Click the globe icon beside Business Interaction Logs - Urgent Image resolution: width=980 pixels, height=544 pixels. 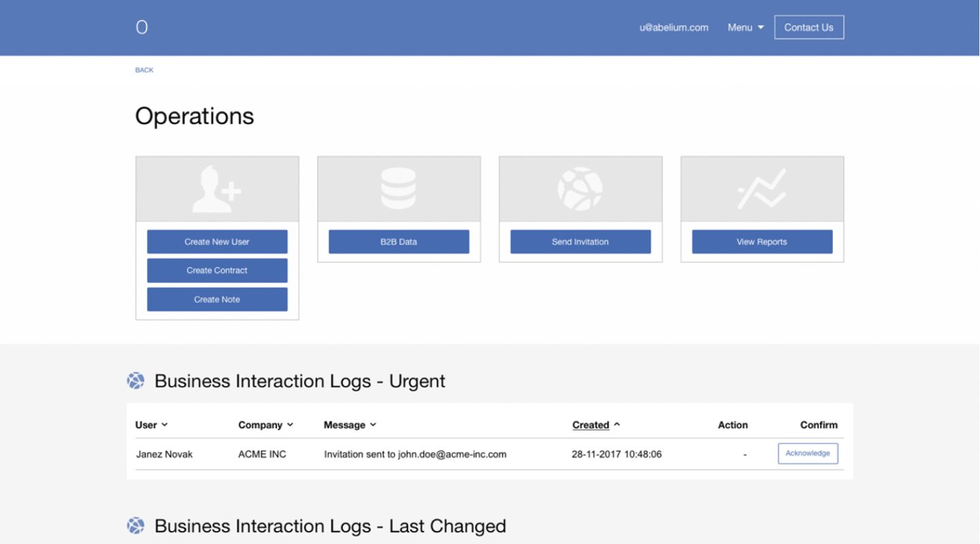point(135,381)
